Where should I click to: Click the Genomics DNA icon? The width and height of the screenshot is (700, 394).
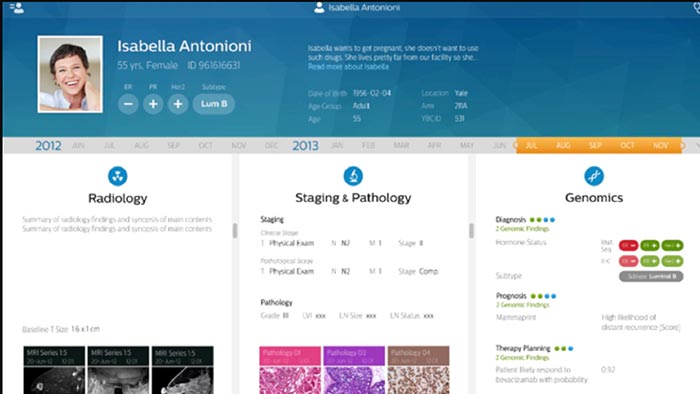[594, 176]
